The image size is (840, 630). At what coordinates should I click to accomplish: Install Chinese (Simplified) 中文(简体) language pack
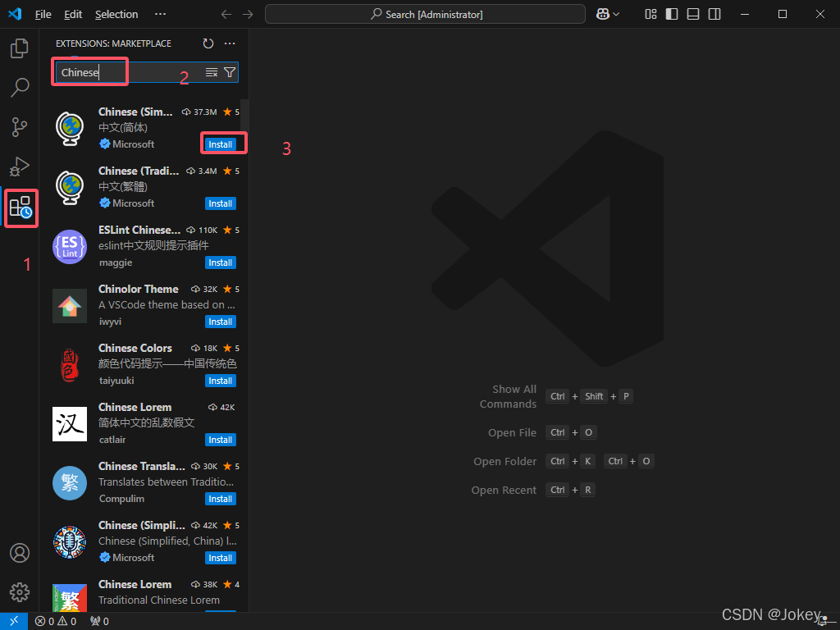220,144
